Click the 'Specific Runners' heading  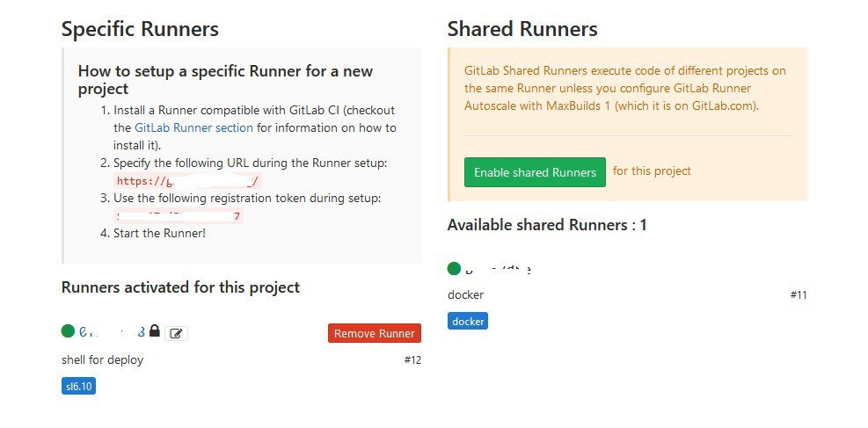pos(140,29)
